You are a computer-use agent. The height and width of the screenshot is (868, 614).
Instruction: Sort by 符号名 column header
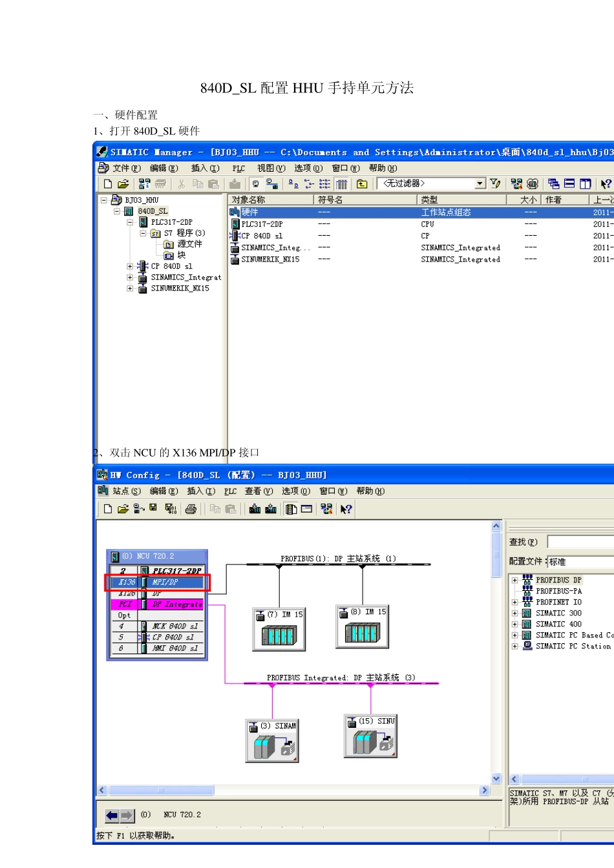pos(365,200)
